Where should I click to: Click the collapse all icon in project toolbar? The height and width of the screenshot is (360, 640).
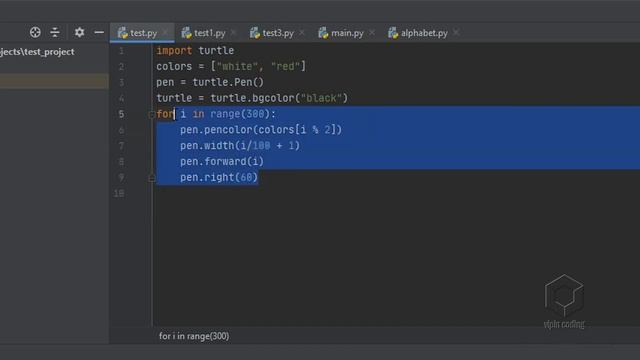pyautogui.click(x=55, y=32)
